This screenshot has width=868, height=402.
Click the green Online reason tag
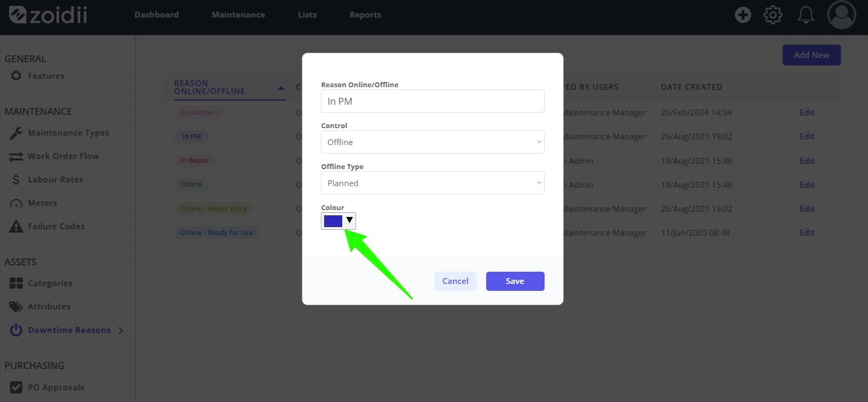192,185
